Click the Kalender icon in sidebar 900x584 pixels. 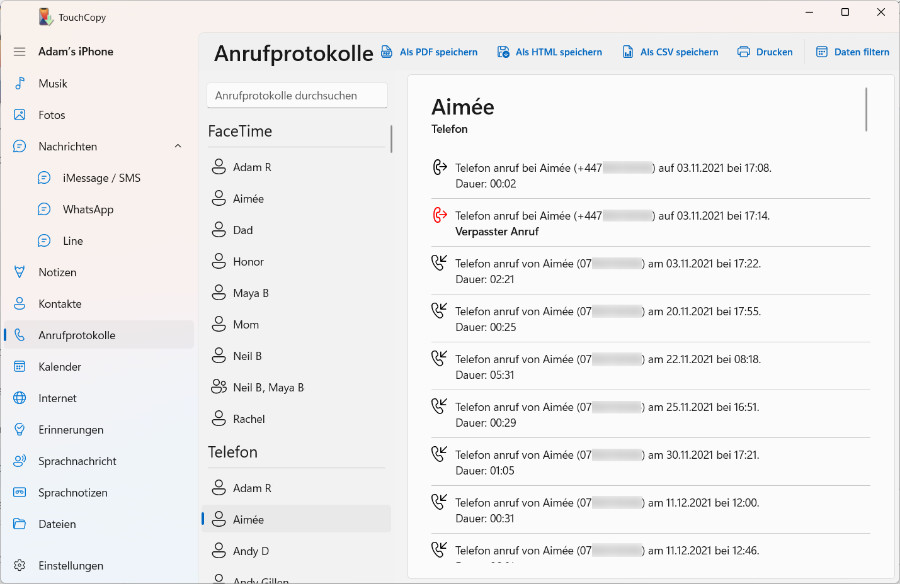tap(19, 367)
